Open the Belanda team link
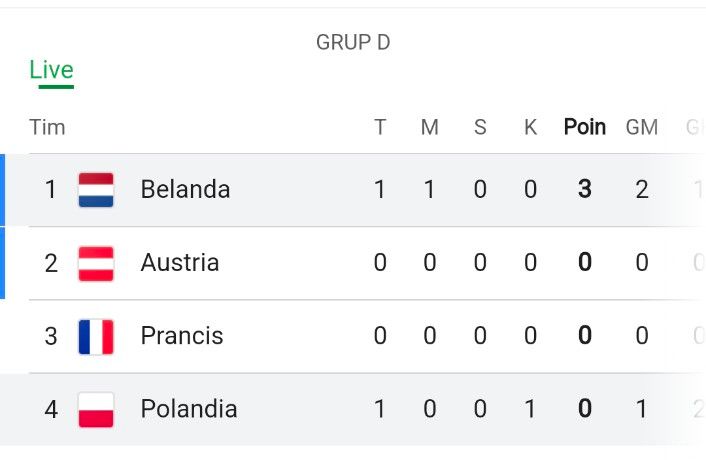706x460 pixels. (186, 189)
